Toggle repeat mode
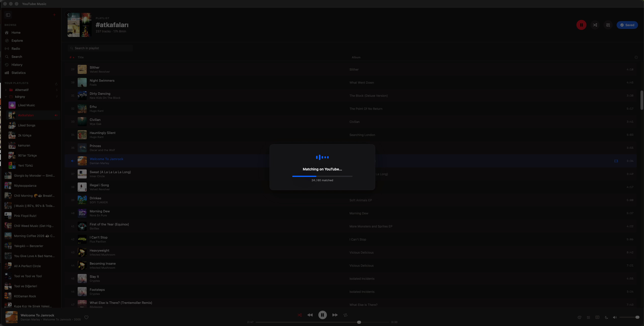 click(x=345, y=315)
